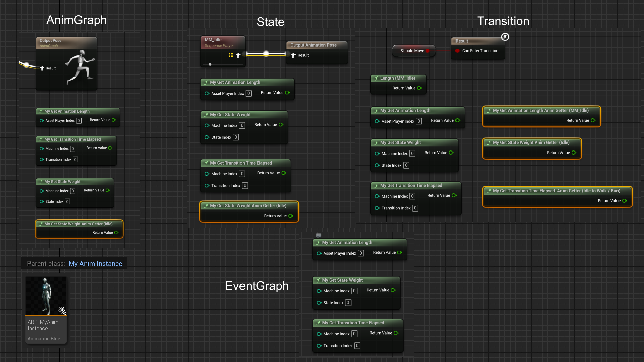
Task: Click the fast-path lightning icon on the Result node
Action: 505,37
